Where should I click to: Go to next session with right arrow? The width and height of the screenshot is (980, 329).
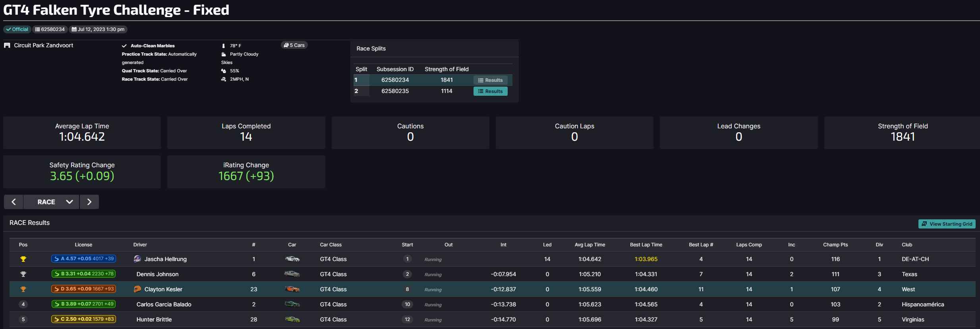click(x=89, y=202)
